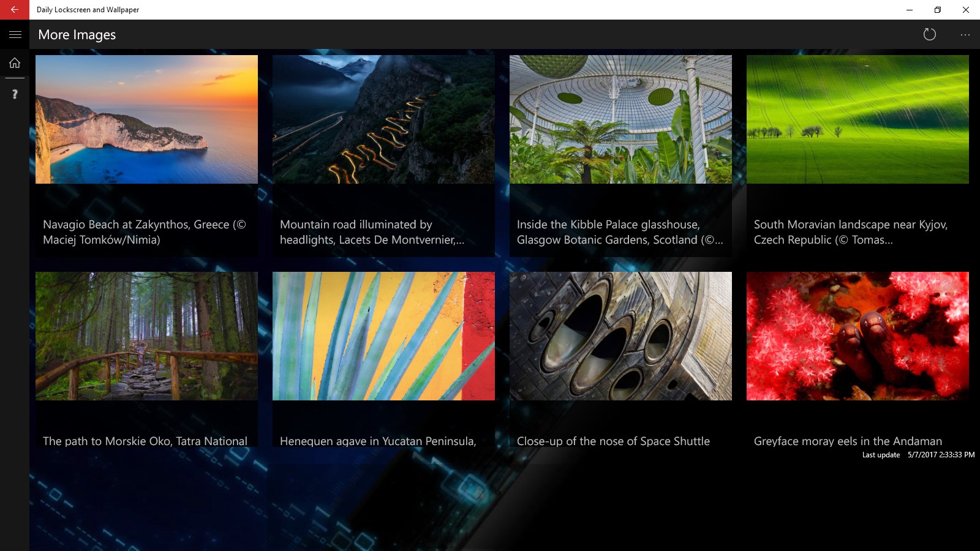This screenshot has height=551, width=980.
Task: Click the 'More Images' page heading
Action: [77, 35]
